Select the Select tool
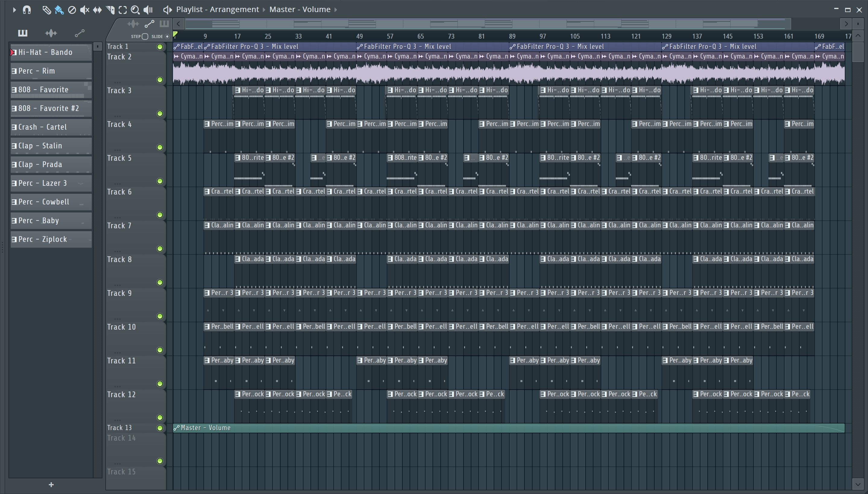The image size is (868, 494). pos(123,10)
